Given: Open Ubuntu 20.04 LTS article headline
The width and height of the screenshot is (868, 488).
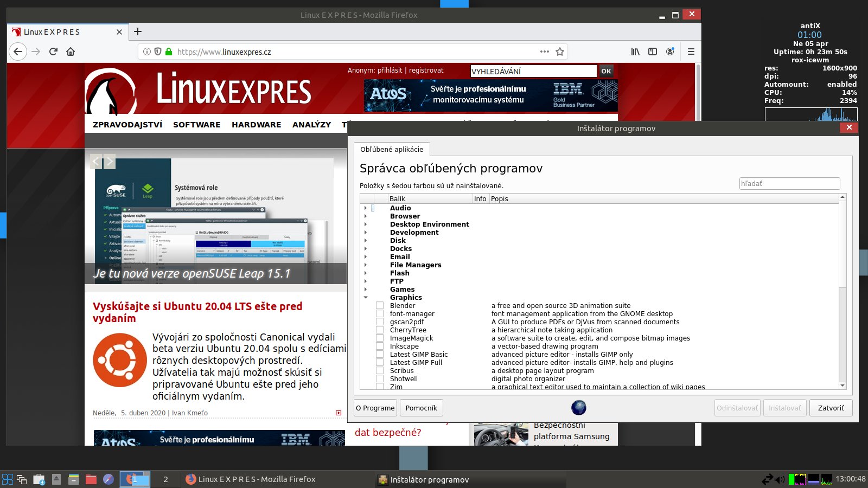Looking at the screenshot, I should tap(197, 312).
